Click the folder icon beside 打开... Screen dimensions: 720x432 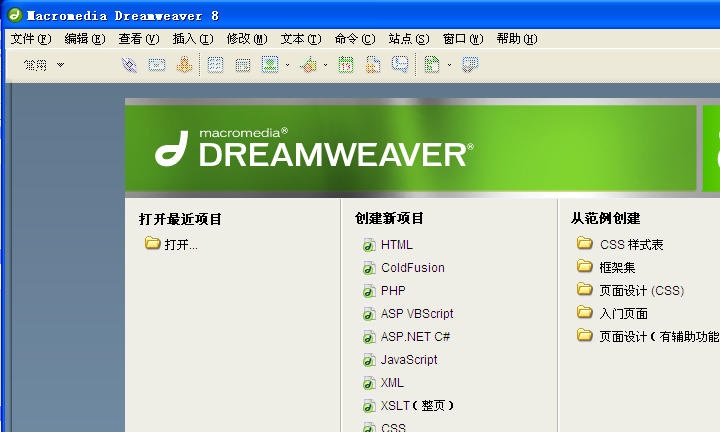(x=152, y=243)
